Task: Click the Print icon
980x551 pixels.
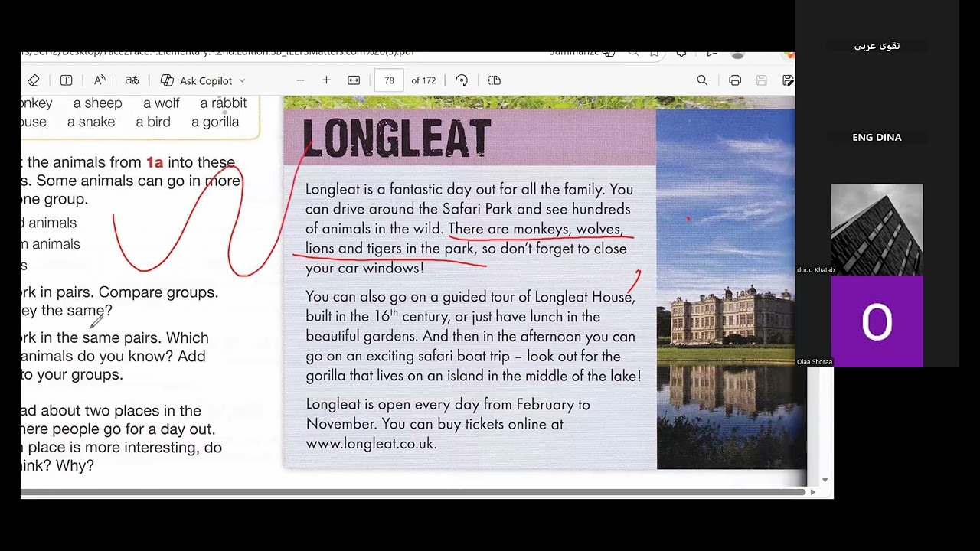Action: [735, 80]
